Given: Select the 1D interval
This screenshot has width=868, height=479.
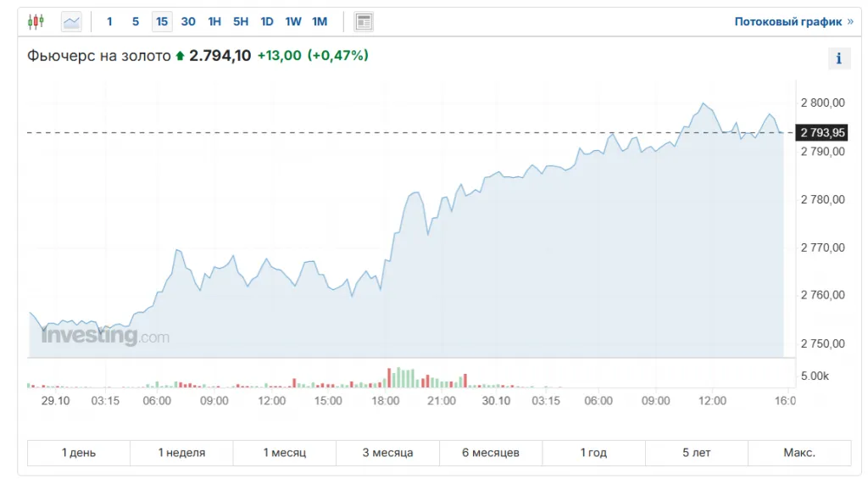Looking at the screenshot, I should (267, 21).
